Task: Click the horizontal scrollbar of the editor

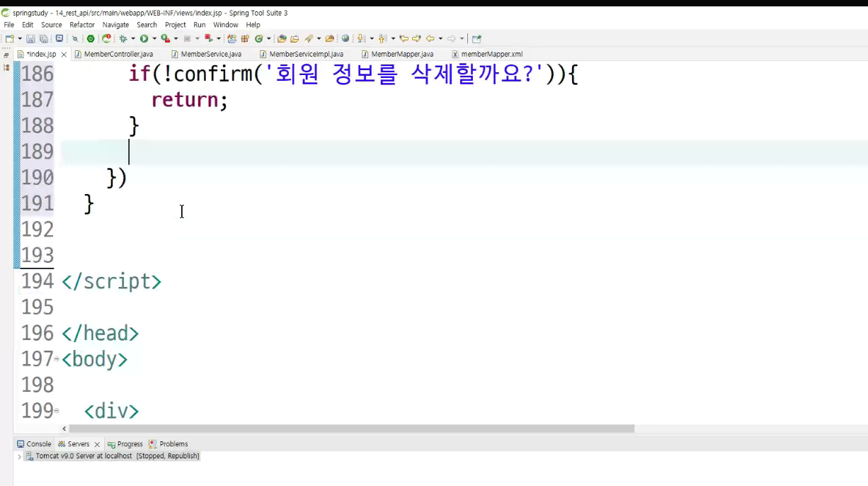Action: click(x=352, y=429)
